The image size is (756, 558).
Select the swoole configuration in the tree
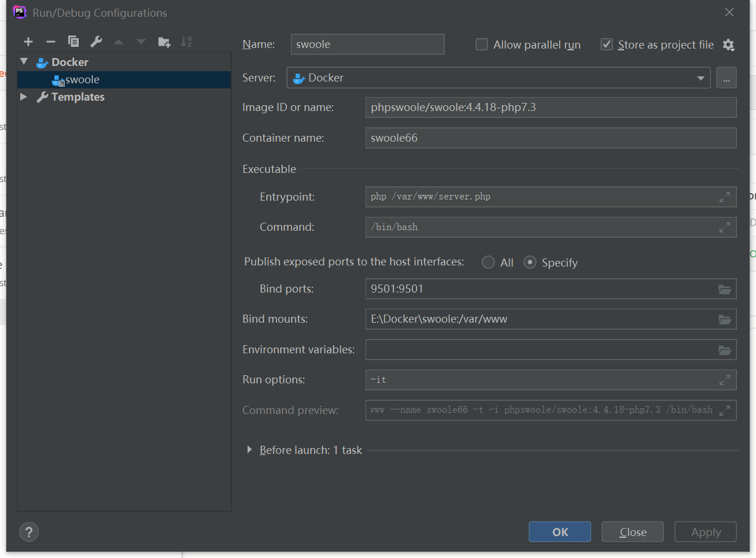[x=124, y=80]
